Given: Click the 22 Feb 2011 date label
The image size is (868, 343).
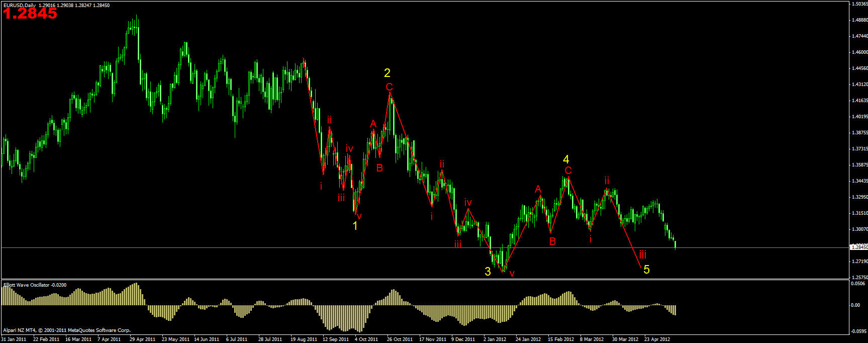Looking at the screenshot, I should click(46, 339).
